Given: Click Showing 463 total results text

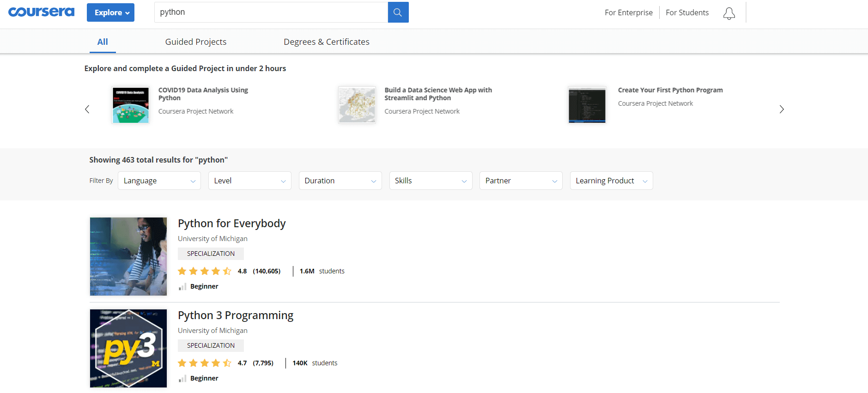Looking at the screenshot, I should coord(158,160).
